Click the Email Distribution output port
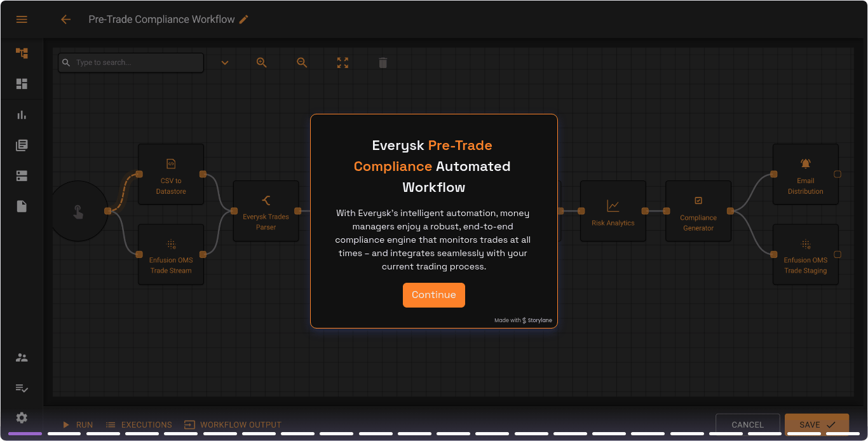This screenshot has height=441, width=868. pyautogui.click(x=837, y=174)
